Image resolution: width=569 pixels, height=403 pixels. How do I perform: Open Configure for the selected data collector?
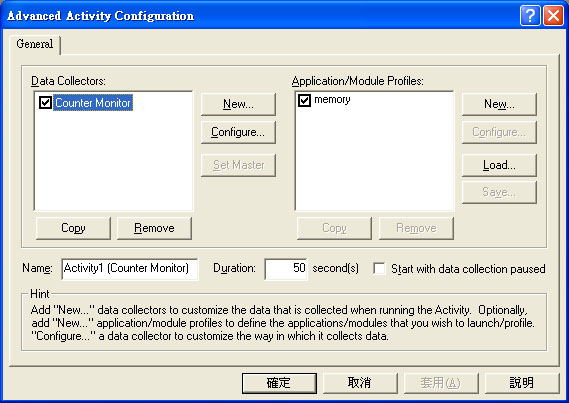(238, 132)
